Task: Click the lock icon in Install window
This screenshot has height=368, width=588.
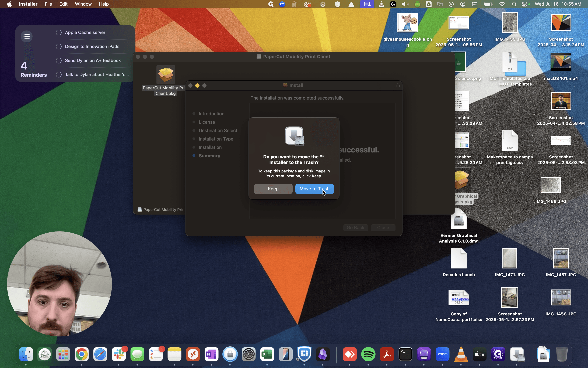Action: pyautogui.click(x=398, y=85)
